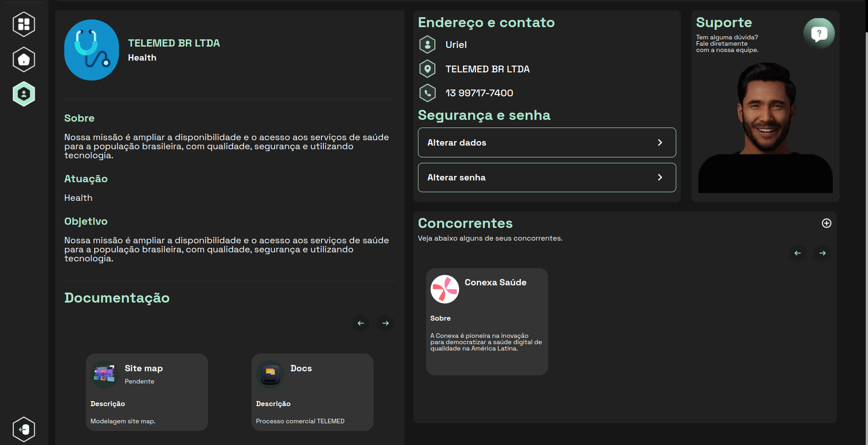Click TELEMED BR LTDA in the address section
Viewport: 868px width, 445px height.
click(x=488, y=69)
